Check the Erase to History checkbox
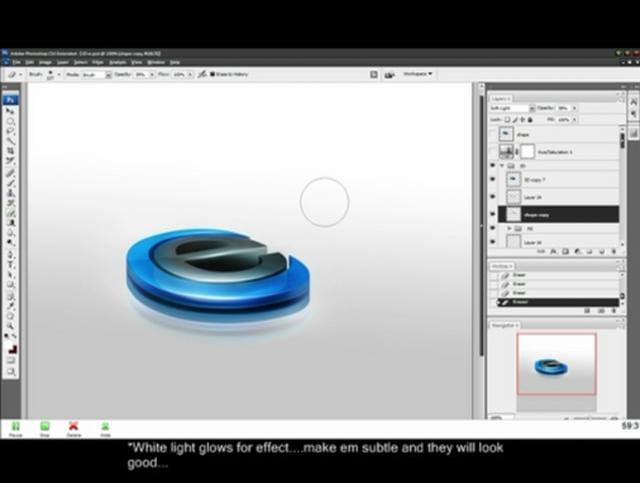The image size is (640, 483). (x=213, y=74)
